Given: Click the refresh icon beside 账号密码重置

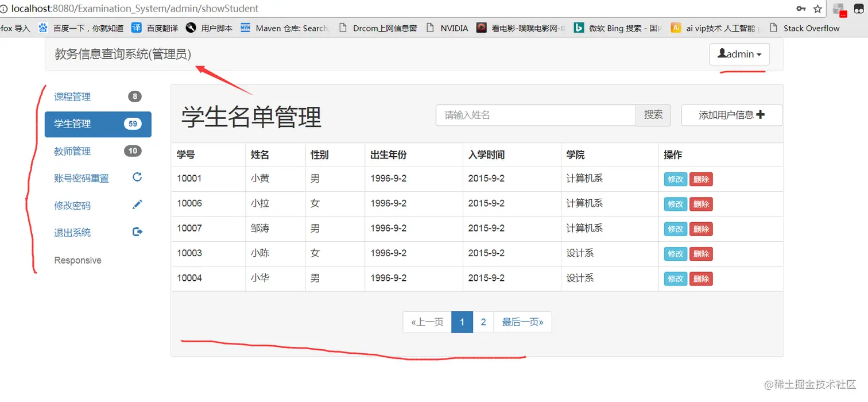Looking at the screenshot, I should point(137,177).
